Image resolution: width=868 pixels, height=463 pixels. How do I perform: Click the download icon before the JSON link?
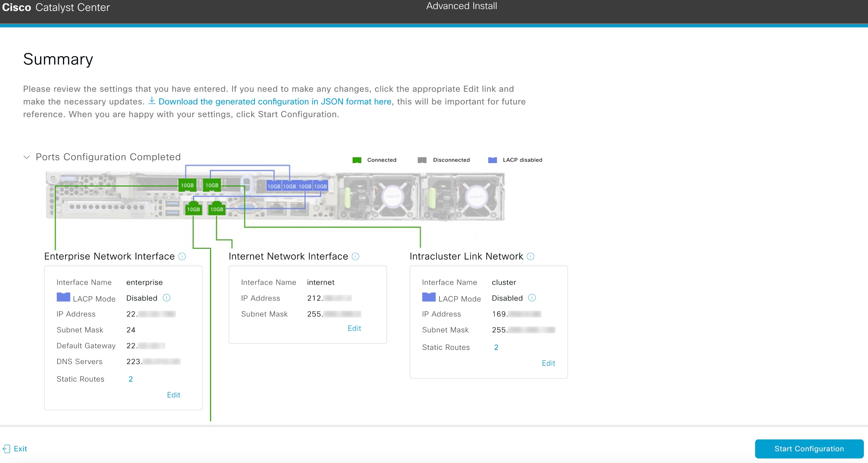tap(152, 101)
